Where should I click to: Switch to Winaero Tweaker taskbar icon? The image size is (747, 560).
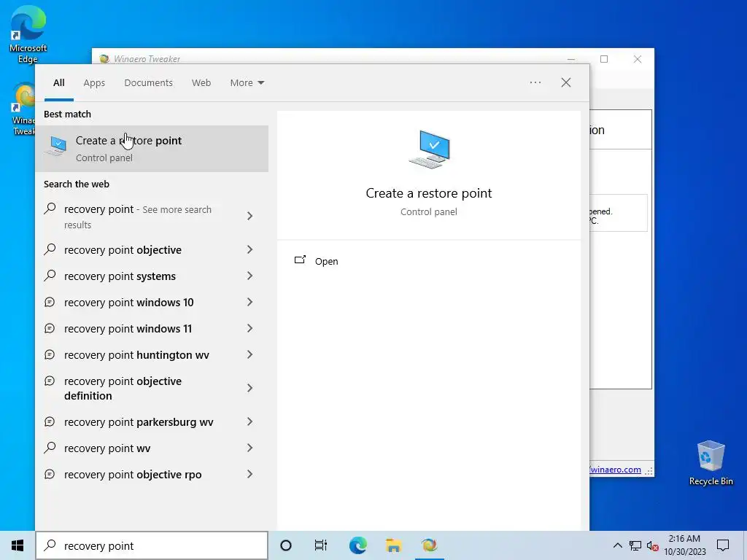tap(429, 545)
